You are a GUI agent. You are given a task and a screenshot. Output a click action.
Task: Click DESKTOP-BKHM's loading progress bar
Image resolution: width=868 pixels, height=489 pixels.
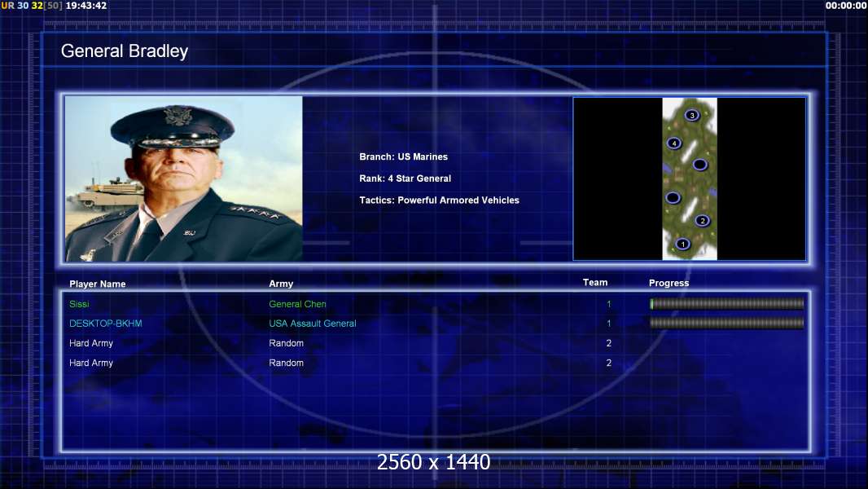click(x=727, y=323)
